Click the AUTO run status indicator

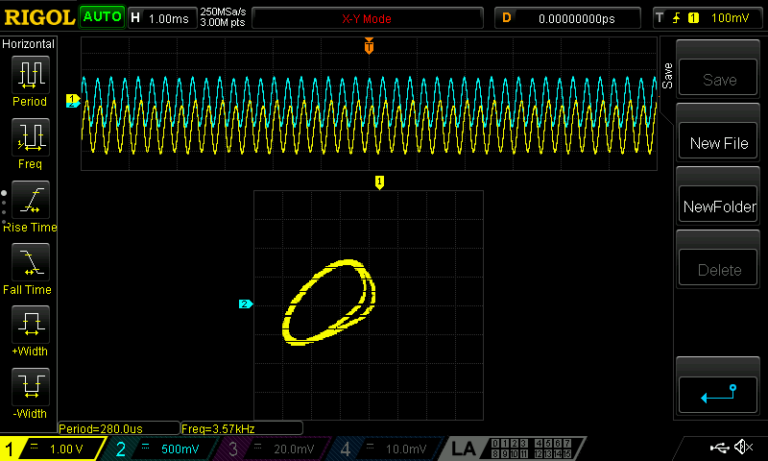tap(102, 17)
